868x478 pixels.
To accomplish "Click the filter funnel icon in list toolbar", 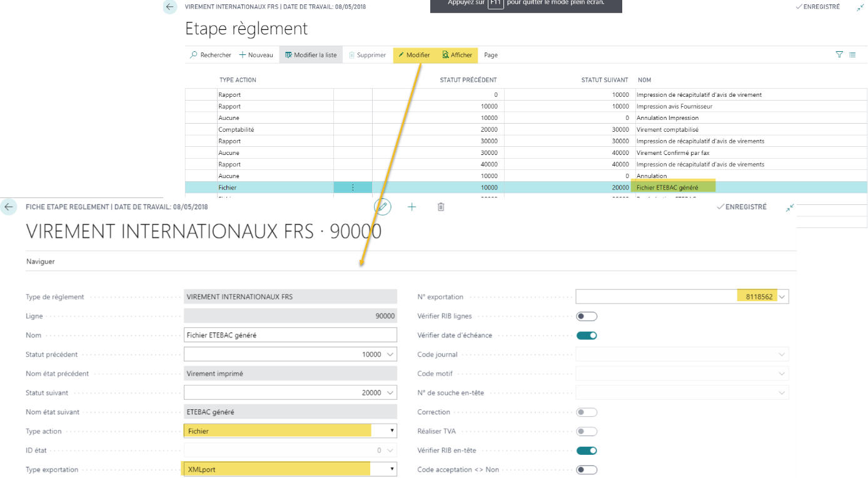I will [x=839, y=55].
